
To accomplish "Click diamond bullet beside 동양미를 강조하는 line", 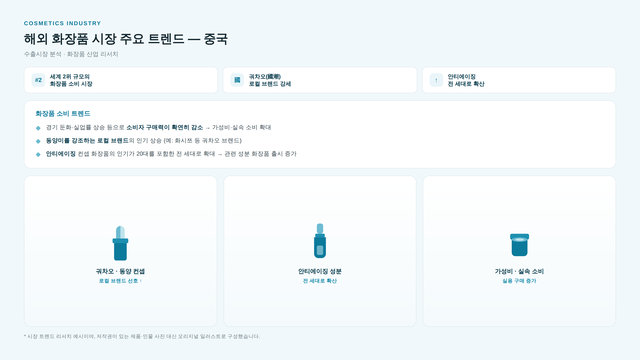I will click(x=38, y=141).
